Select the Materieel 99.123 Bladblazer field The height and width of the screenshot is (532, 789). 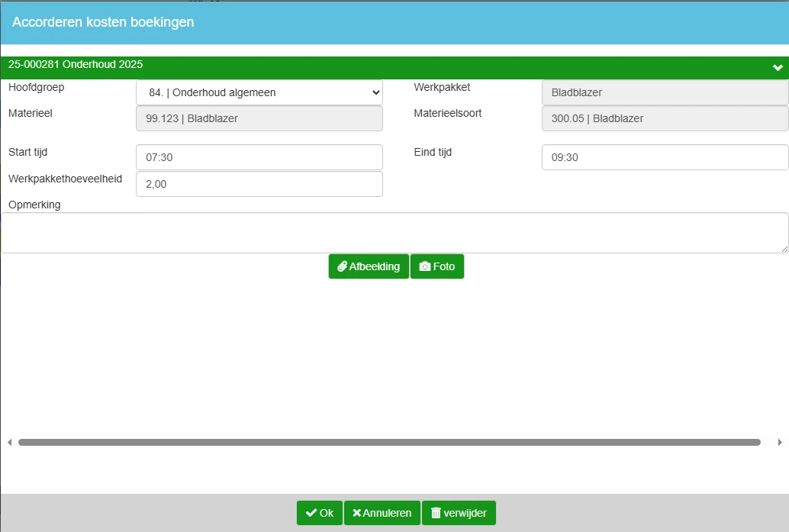pyautogui.click(x=259, y=118)
